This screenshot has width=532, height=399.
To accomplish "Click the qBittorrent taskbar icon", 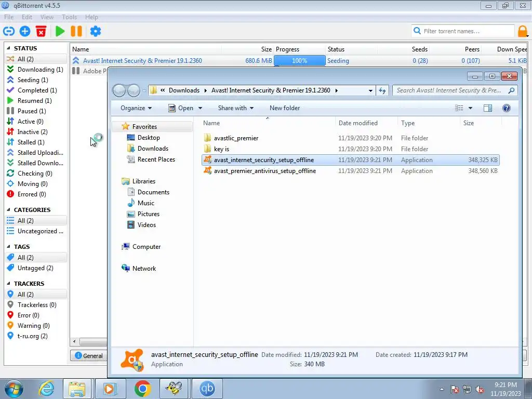I will pos(207,389).
